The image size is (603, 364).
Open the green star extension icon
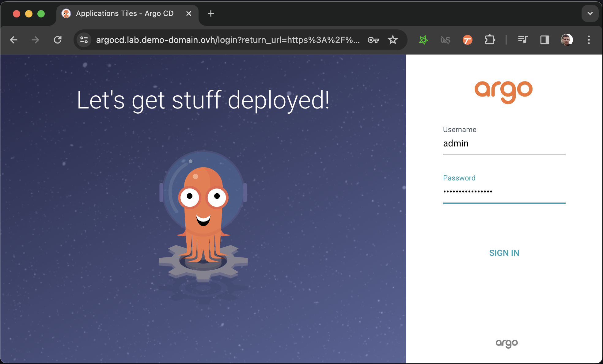(423, 40)
